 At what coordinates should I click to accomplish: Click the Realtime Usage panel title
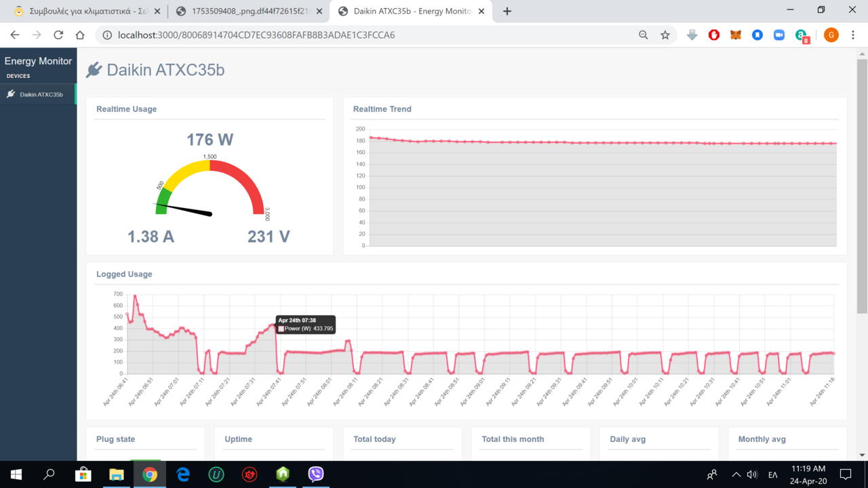tap(127, 109)
